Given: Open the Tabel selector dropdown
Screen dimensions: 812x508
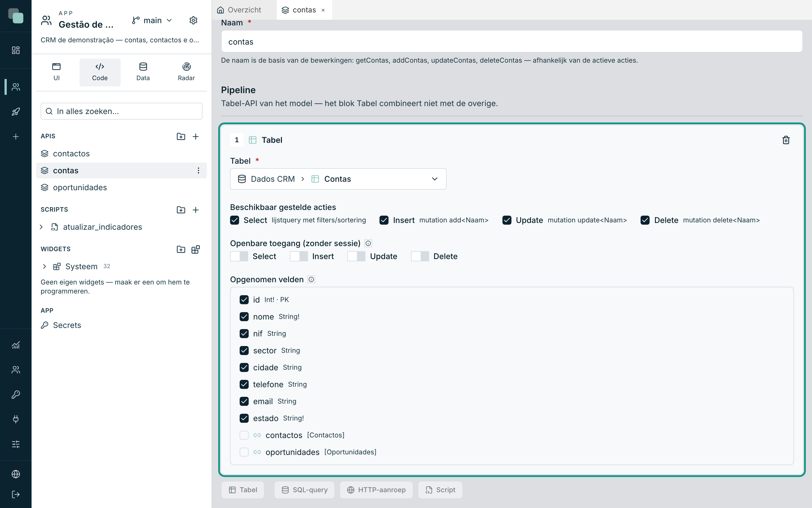Looking at the screenshot, I should tap(338, 179).
